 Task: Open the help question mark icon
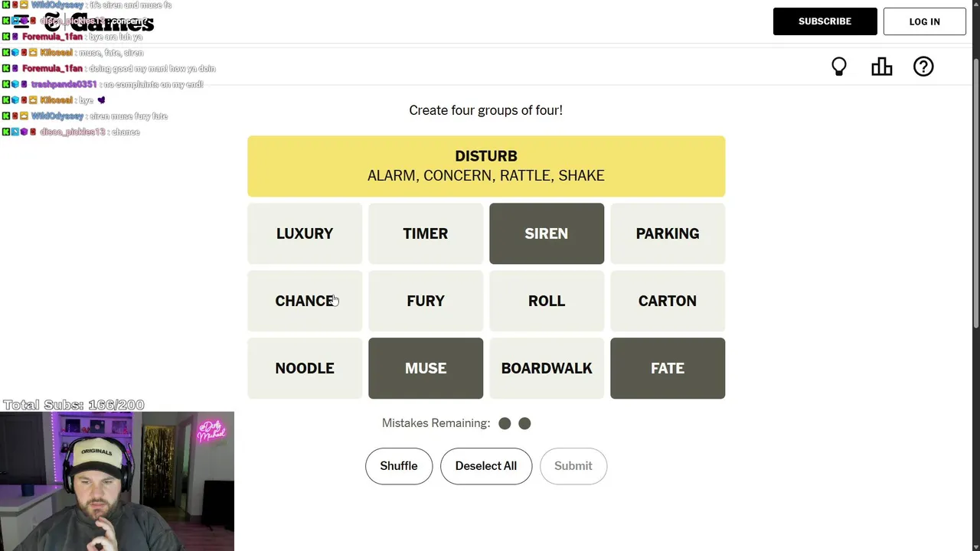(923, 67)
